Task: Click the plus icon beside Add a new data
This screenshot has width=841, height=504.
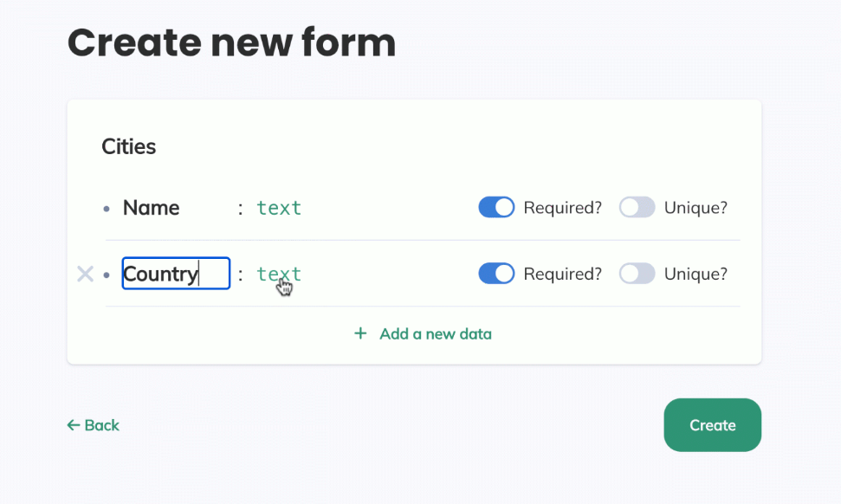Action: coord(360,333)
